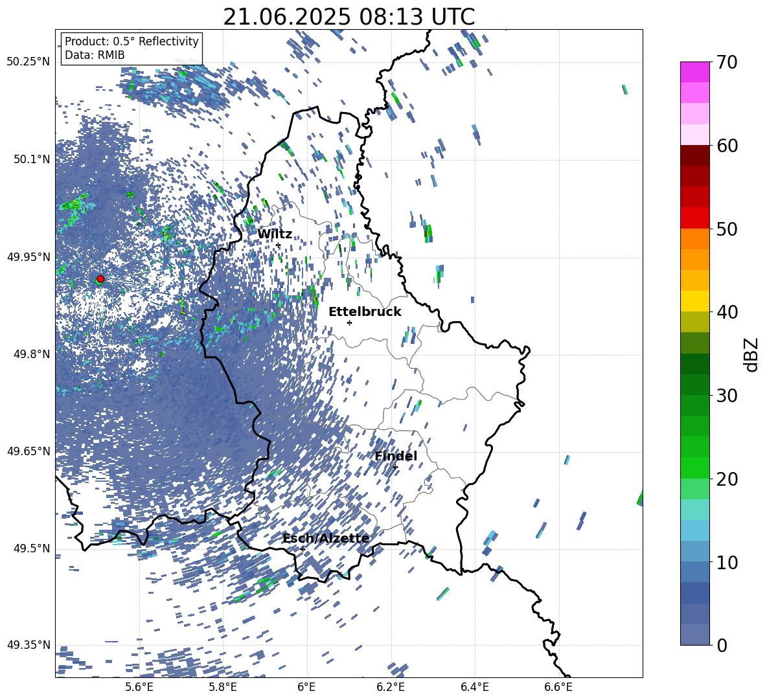Click the 5.6°E longitude label
This screenshot has width=767, height=700.
[139, 687]
